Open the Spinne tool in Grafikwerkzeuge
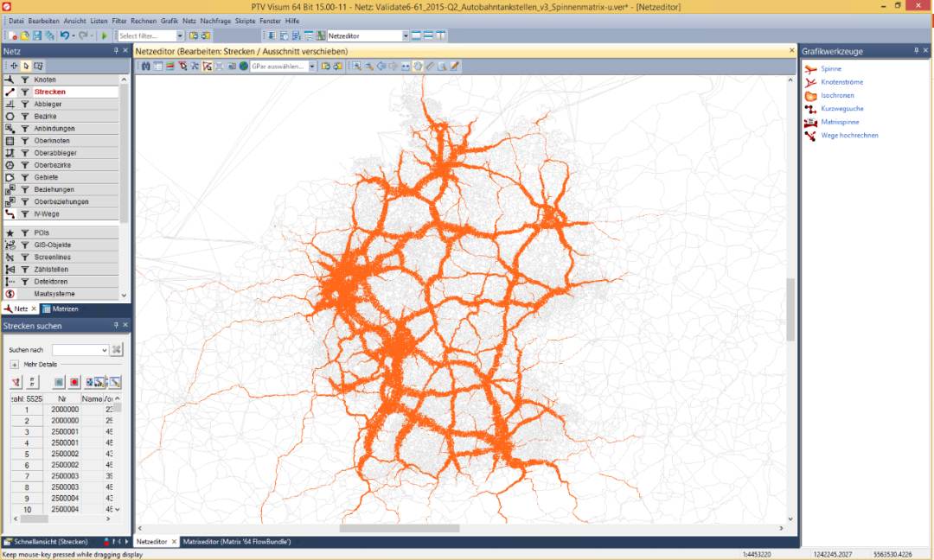 point(830,69)
